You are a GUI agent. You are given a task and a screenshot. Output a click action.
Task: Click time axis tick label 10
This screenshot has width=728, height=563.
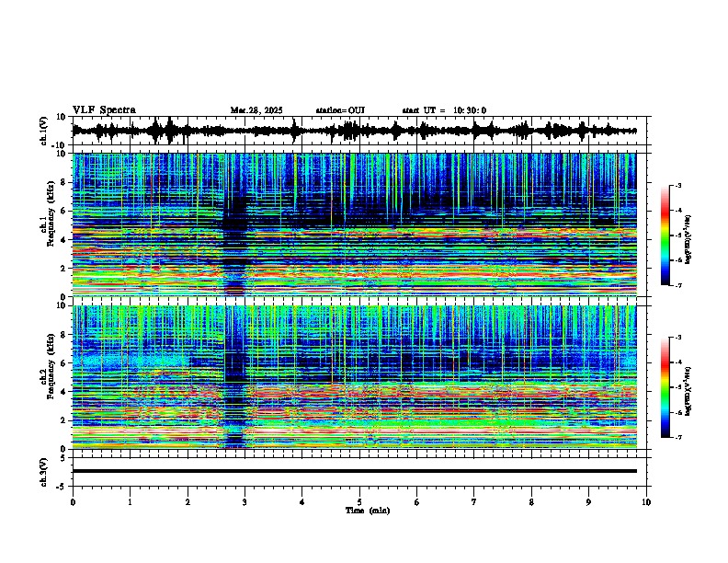click(x=646, y=502)
